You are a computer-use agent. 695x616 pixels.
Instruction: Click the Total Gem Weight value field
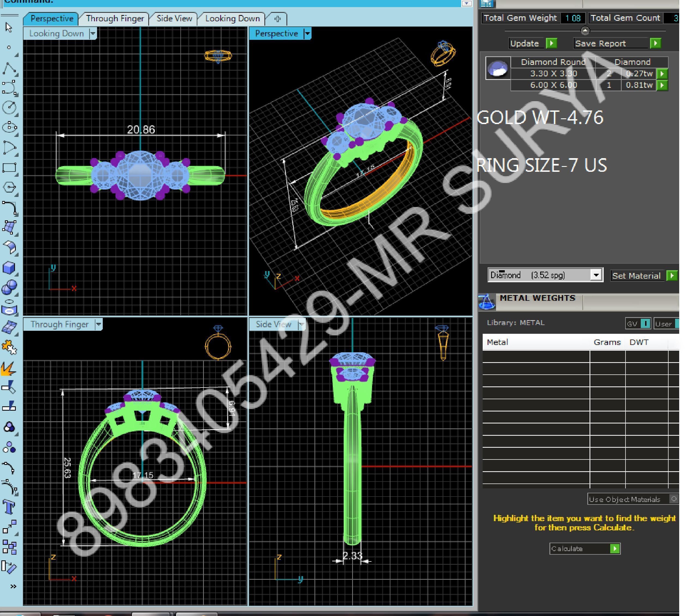pyautogui.click(x=573, y=18)
